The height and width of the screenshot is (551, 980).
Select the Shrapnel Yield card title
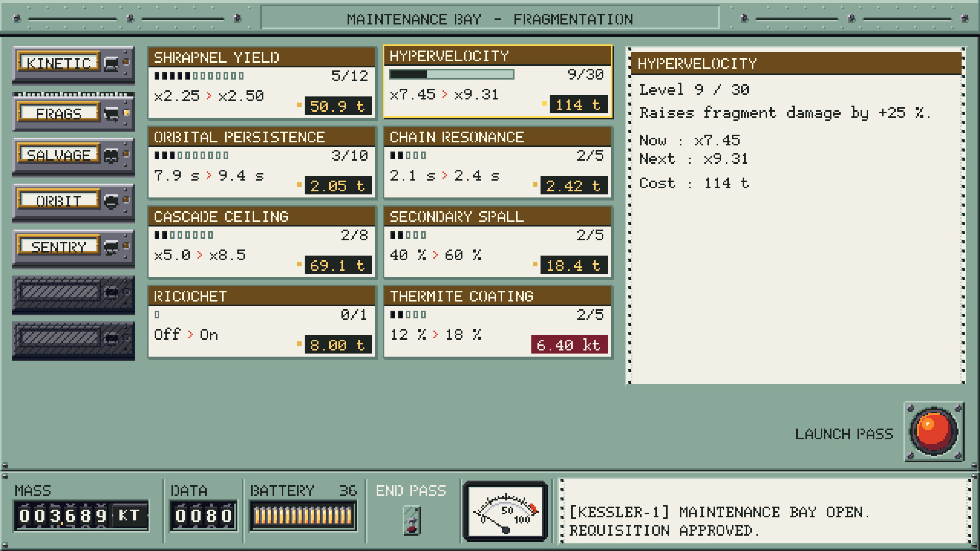click(216, 58)
